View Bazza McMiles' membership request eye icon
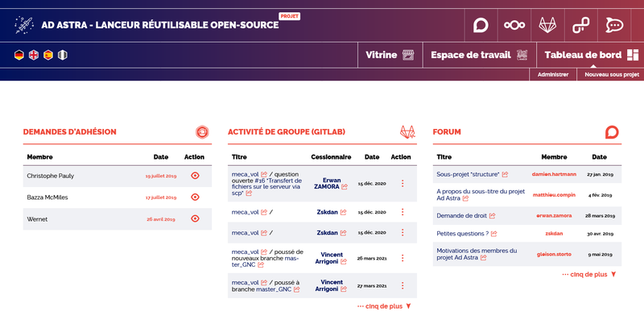The height and width of the screenshot is (320, 644). [195, 197]
